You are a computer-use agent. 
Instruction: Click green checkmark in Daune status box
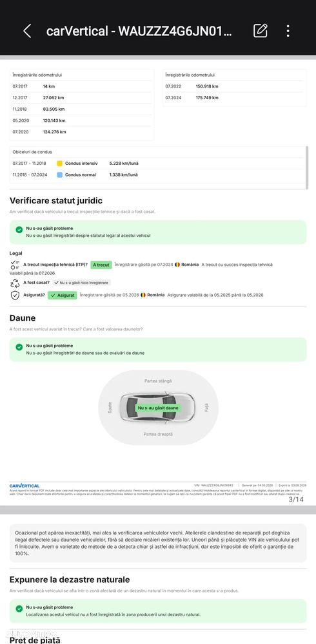(x=19, y=347)
